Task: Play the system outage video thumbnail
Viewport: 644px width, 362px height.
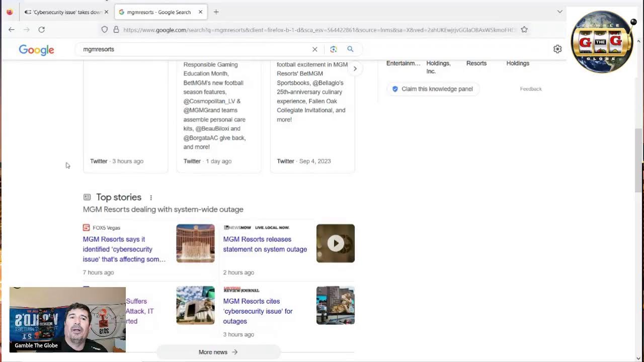Action: [x=336, y=243]
